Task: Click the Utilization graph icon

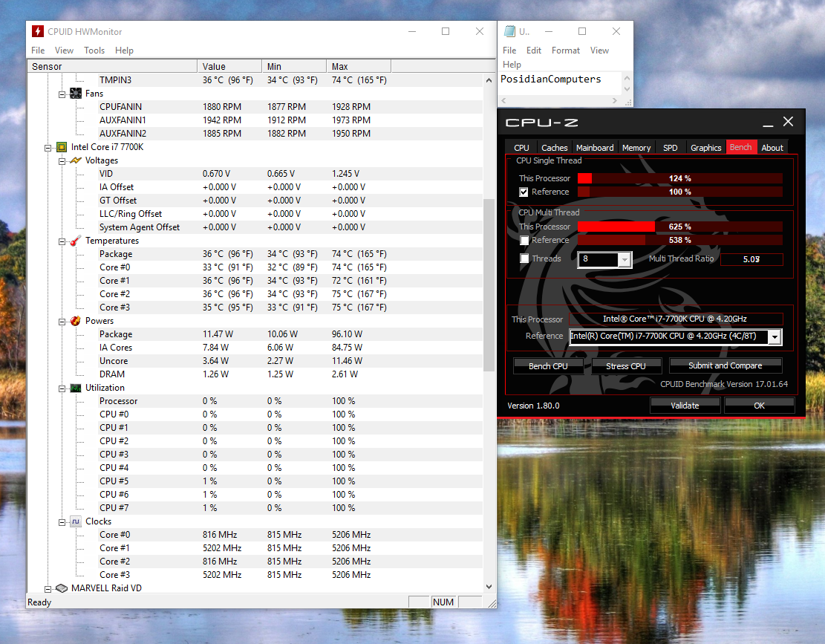Action: click(x=76, y=388)
